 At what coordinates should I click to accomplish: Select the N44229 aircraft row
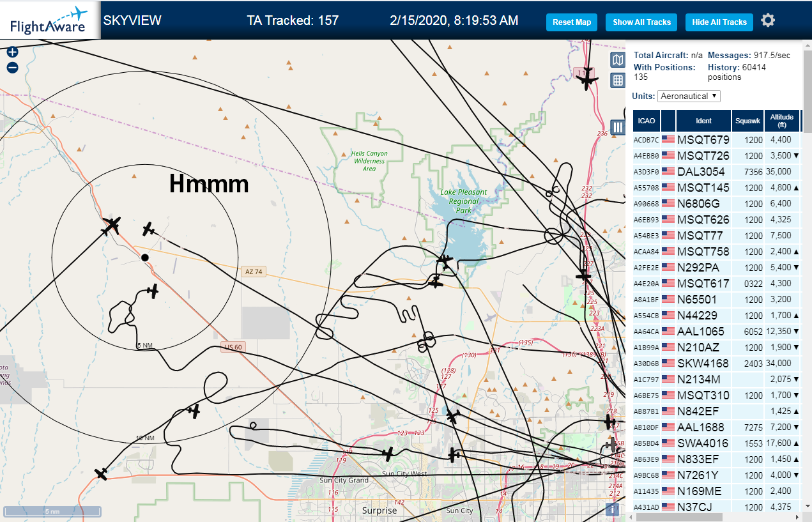(x=716, y=315)
